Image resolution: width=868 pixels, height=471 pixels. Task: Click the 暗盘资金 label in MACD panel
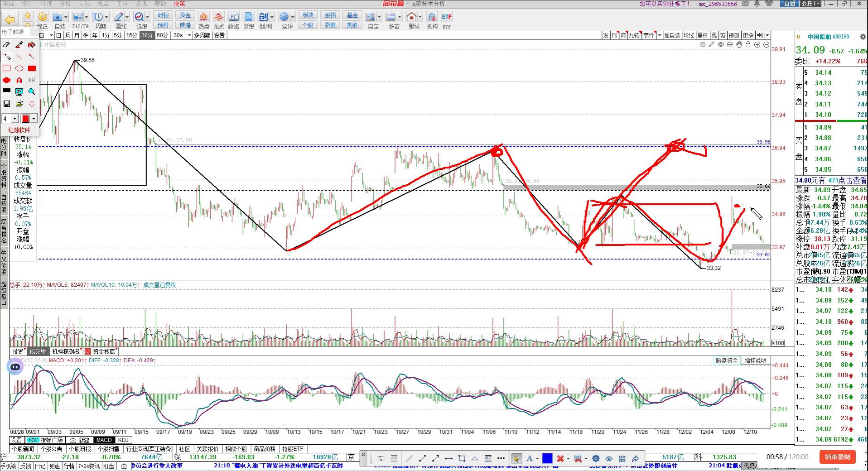[x=727, y=360]
